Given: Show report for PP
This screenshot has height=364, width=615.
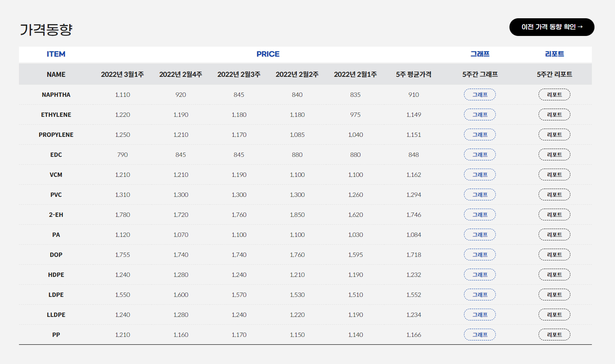Looking at the screenshot, I should (554, 335).
